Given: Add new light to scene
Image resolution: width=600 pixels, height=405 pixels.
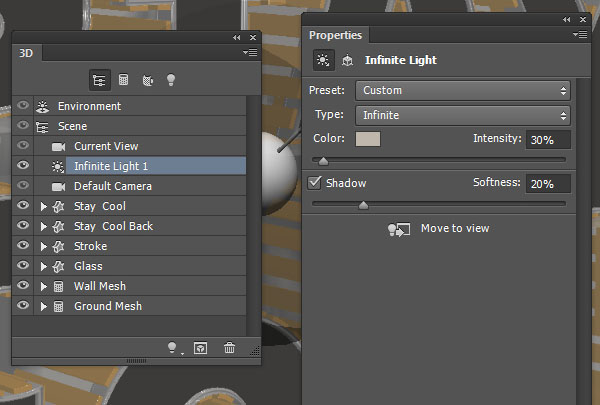Looking at the screenshot, I should 173,347.
